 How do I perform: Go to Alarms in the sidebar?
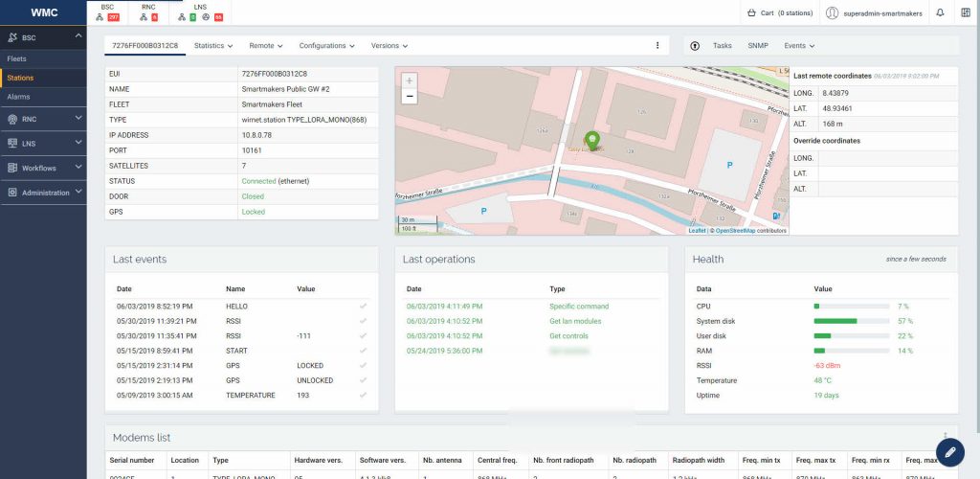(19, 97)
